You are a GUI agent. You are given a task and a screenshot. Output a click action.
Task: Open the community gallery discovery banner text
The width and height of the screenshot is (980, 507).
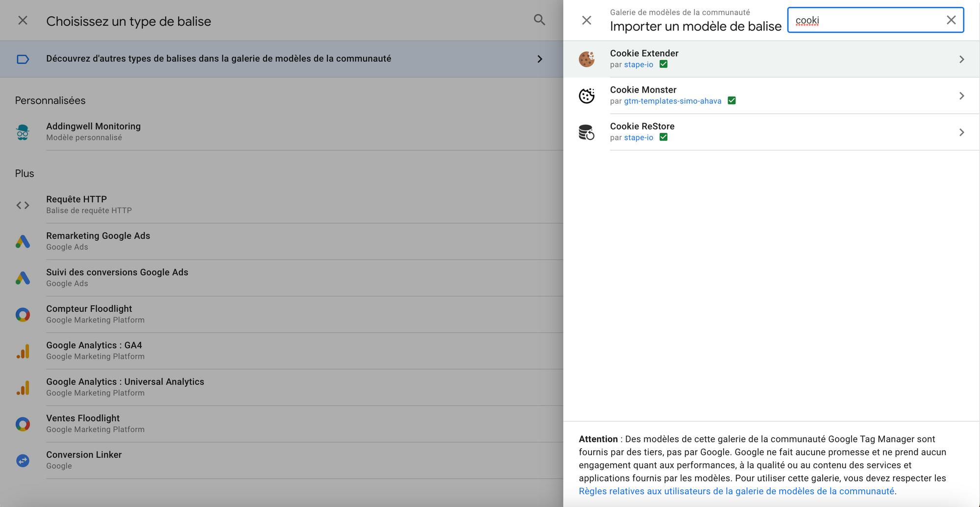click(x=219, y=59)
